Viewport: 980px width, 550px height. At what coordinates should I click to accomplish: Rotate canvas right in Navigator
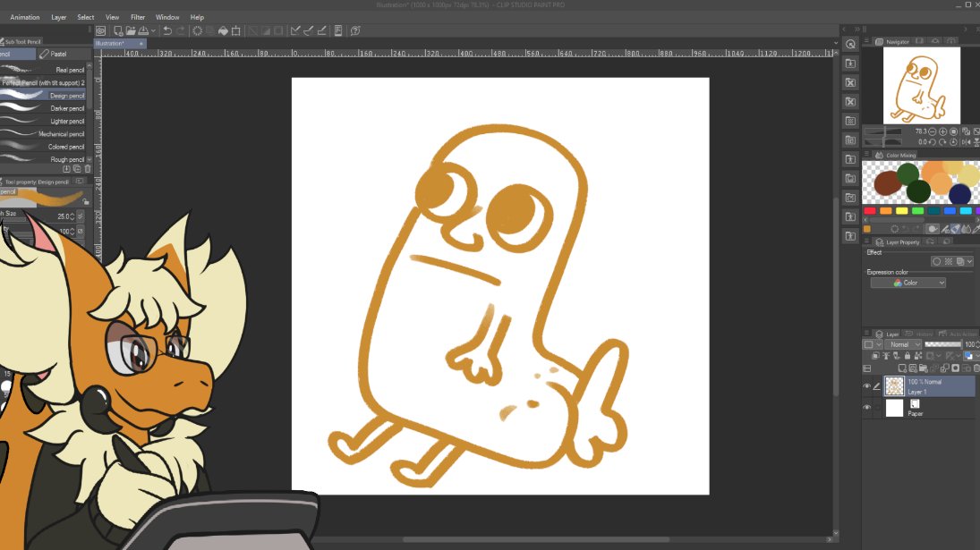pyautogui.click(x=942, y=142)
